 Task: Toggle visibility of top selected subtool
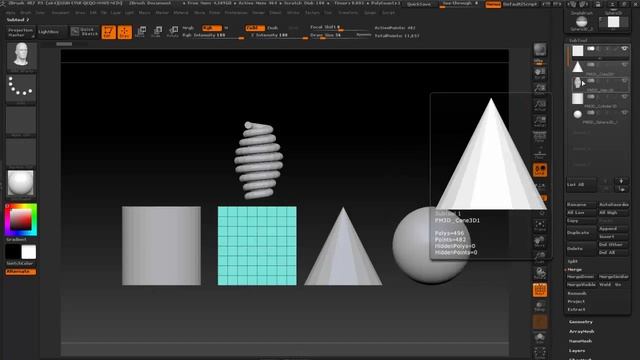(624, 49)
